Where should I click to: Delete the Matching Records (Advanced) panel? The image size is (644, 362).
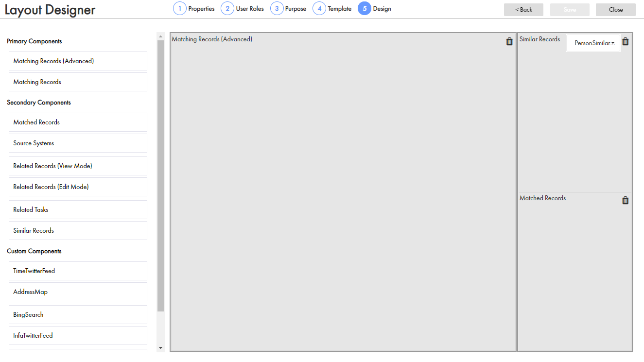(x=509, y=42)
